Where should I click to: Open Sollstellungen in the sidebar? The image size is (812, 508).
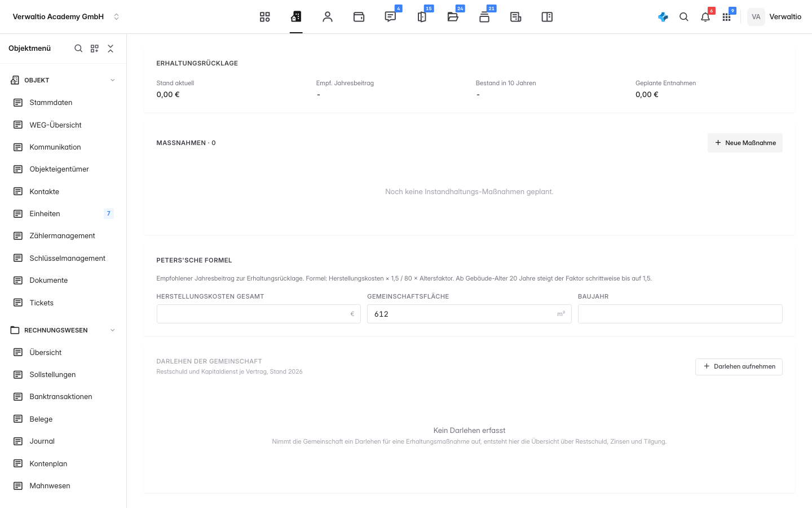pyautogui.click(x=63, y=374)
